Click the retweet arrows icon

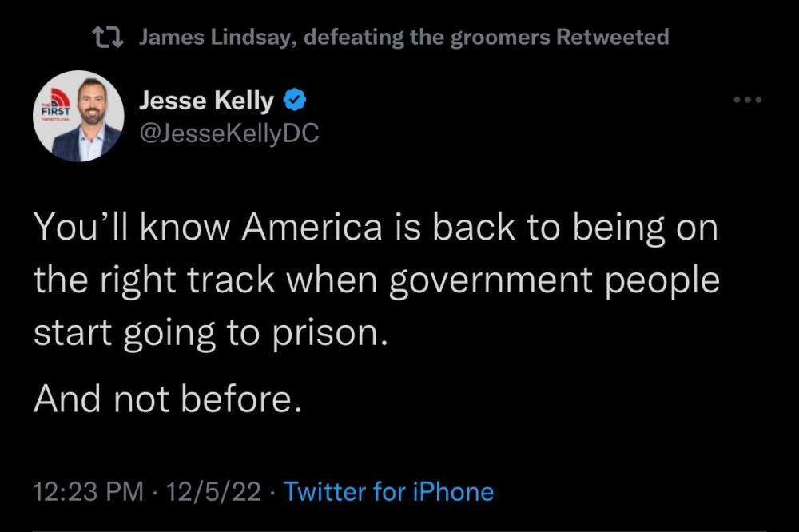point(108,38)
